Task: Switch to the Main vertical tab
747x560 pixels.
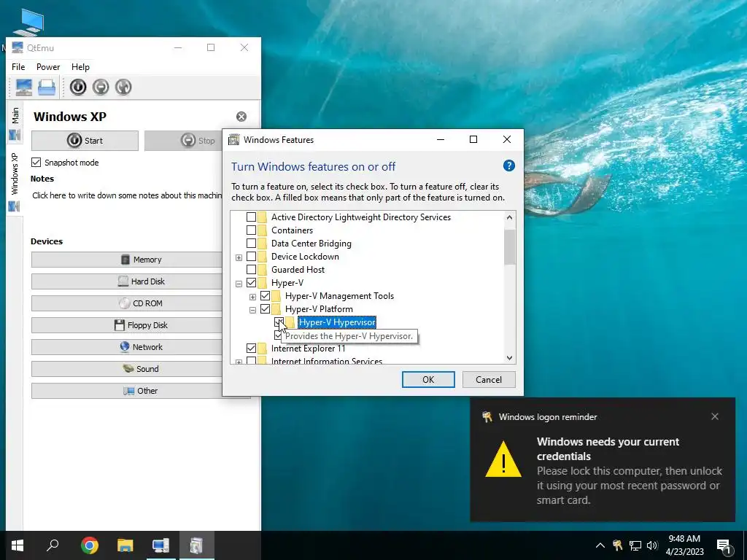Action: tap(15, 123)
